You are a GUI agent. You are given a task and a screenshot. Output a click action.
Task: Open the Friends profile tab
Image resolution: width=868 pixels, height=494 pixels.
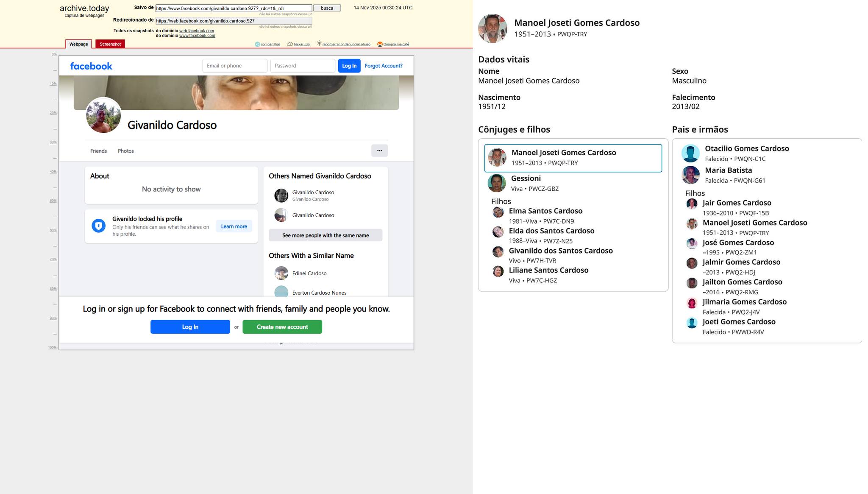pos(98,151)
